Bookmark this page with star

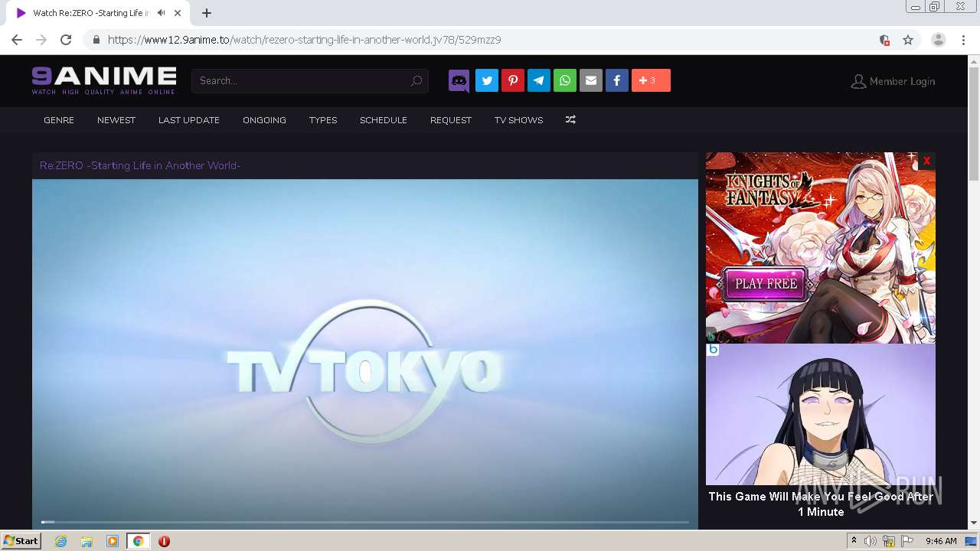point(908,40)
